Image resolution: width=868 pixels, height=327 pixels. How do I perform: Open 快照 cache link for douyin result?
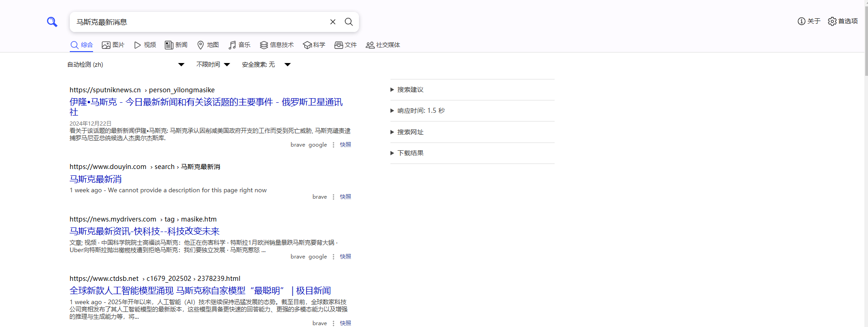click(345, 197)
